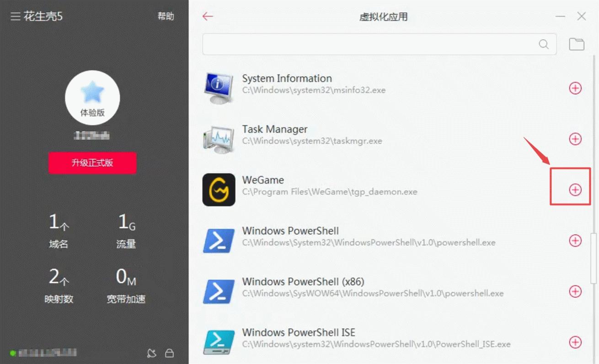The image size is (599, 364).
Task: Click the 升级正式版 upgrade button
Action: pyautogui.click(x=92, y=163)
